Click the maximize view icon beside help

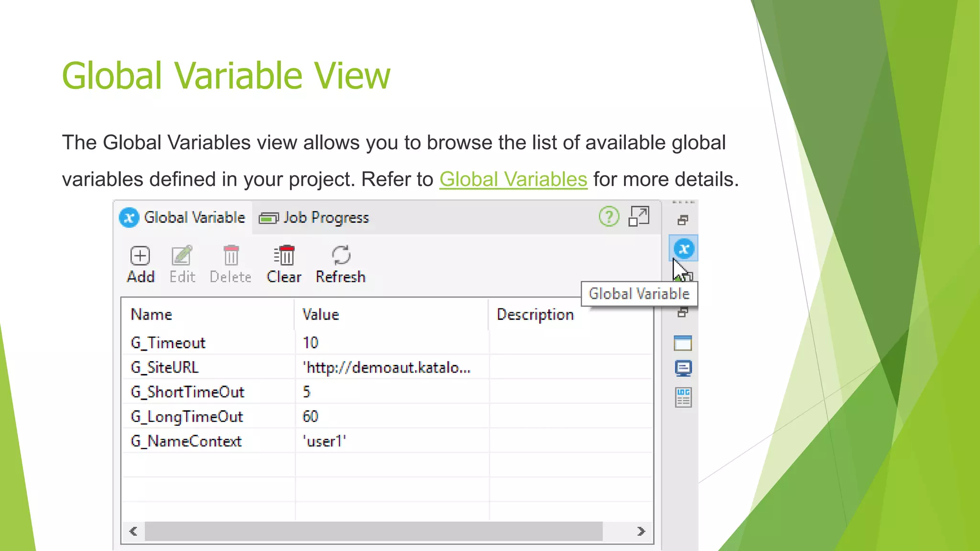click(x=639, y=216)
